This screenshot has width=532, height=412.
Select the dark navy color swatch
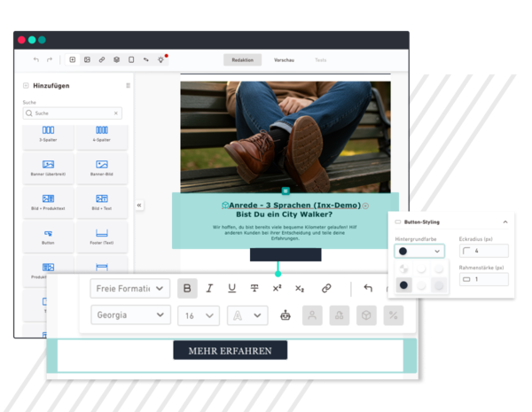403,285
